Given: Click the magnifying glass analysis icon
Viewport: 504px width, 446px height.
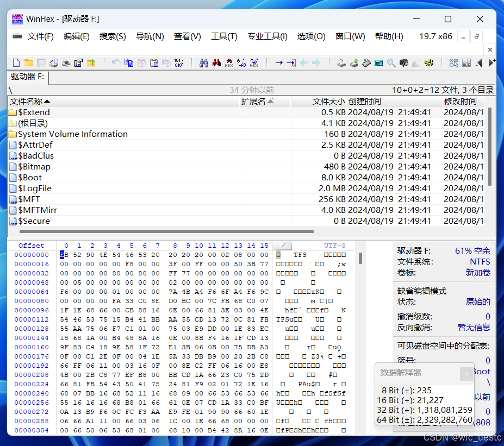Looking at the screenshot, I should tap(391, 63).
